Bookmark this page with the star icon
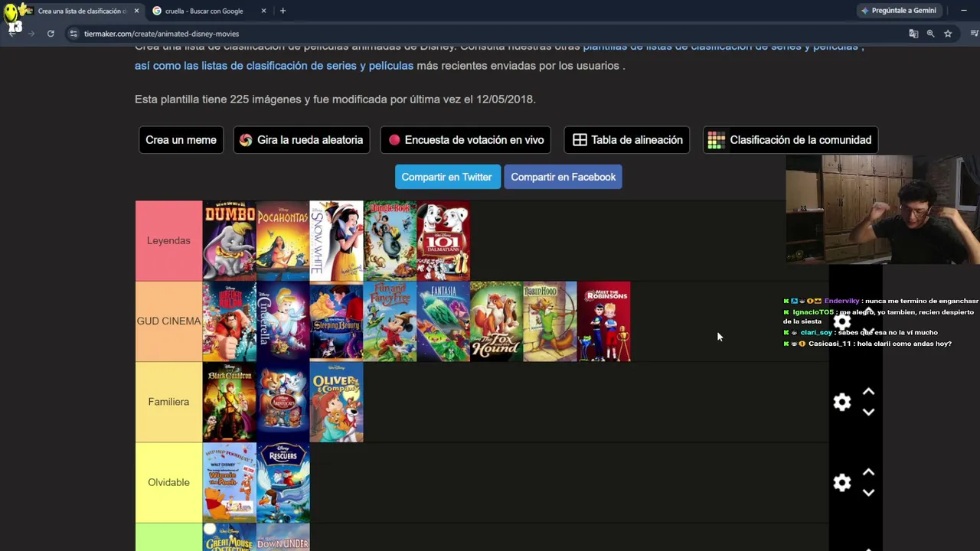The width and height of the screenshot is (980, 551). point(948,34)
